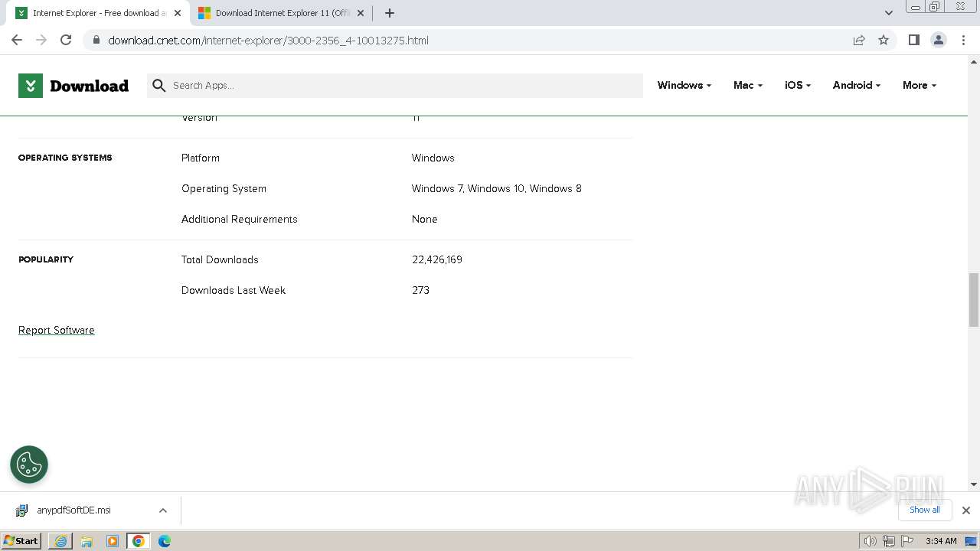Screen dimensions: 980x551
Task: Click network tray icon
Action: pos(889,541)
